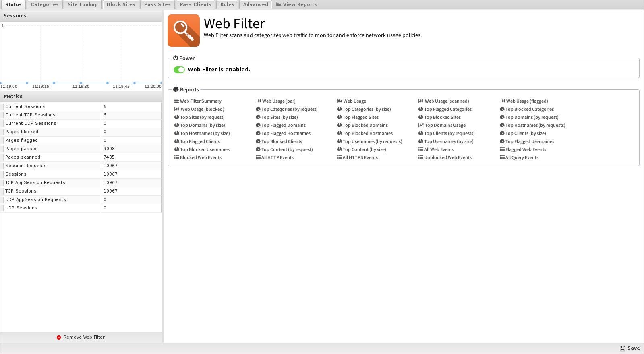The image size is (644, 354).
Task: Click pie icon of Top Blocked Sites
Action: [x=420, y=117]
